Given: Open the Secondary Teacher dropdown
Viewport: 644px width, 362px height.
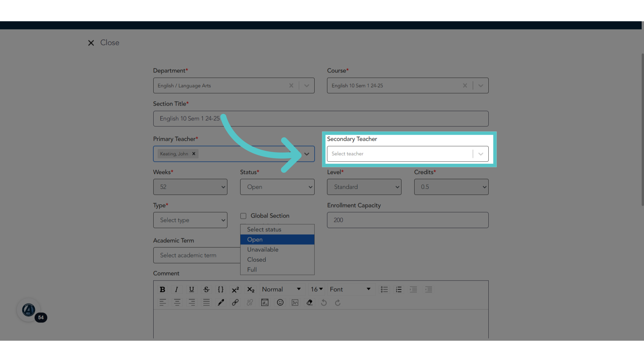Looking at the screenshot, I should click(x=408, y=154).
